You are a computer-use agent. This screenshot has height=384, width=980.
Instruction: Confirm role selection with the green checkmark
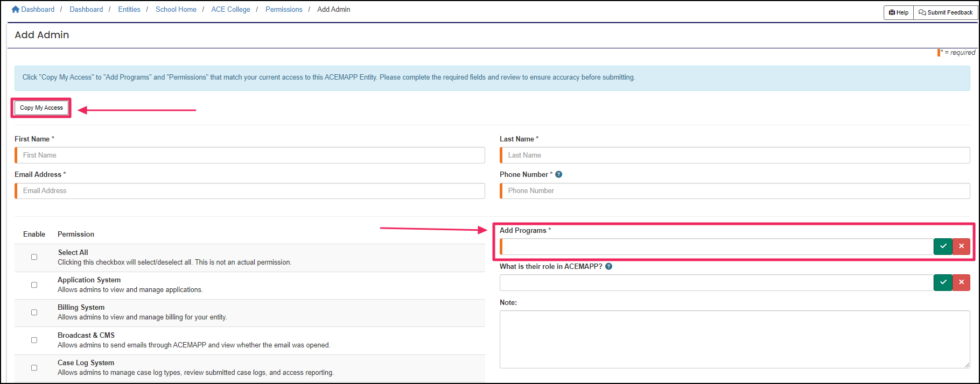click(x=943, y=282)
